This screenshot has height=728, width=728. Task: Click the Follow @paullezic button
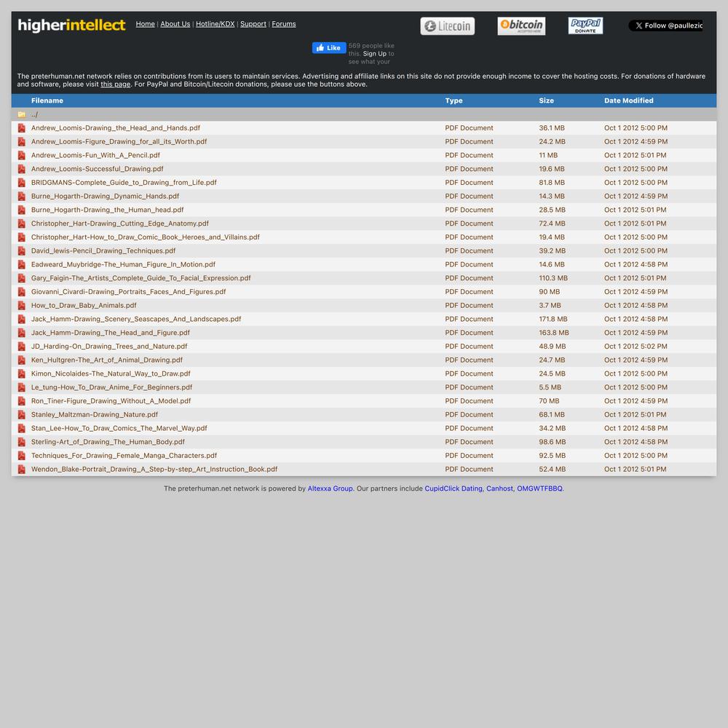coord(666,25)
